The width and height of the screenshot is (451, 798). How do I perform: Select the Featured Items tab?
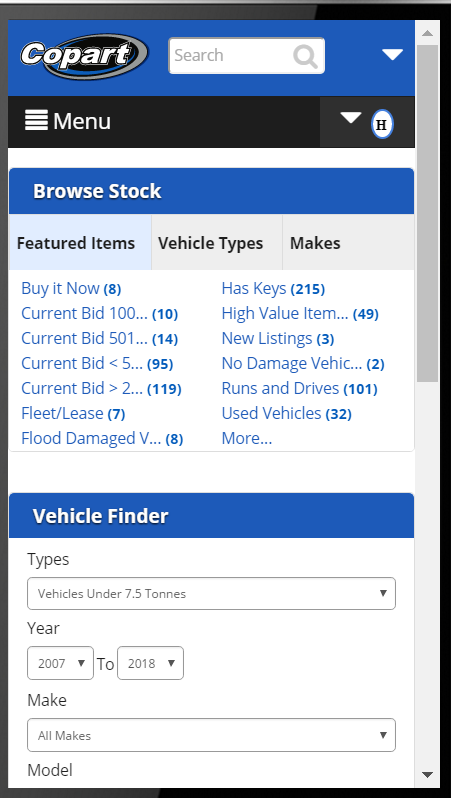[x=80, y=243]
